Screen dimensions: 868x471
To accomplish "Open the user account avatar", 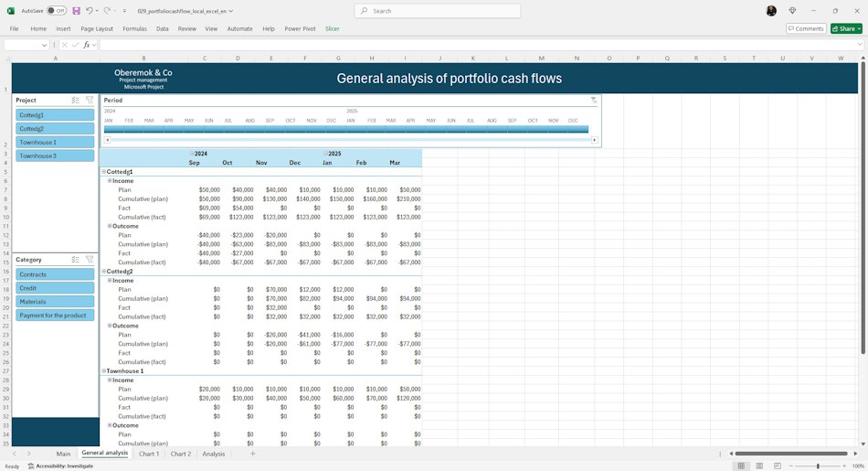I will pyautogui.click(x=771, y=11).
